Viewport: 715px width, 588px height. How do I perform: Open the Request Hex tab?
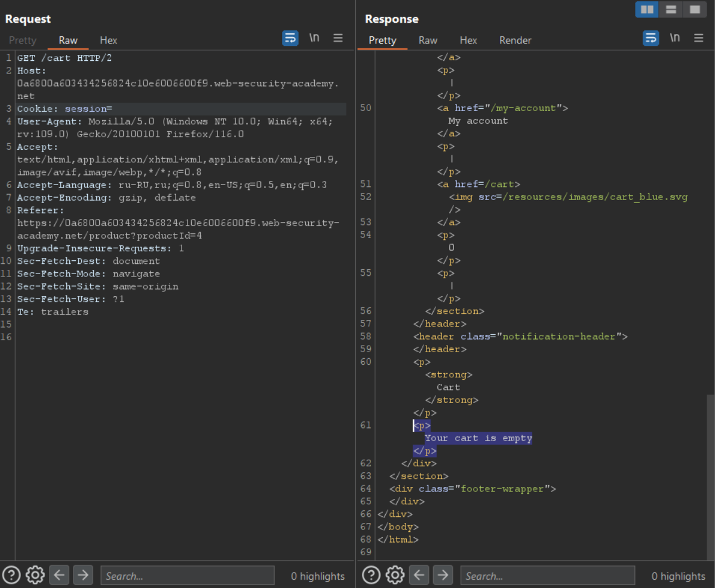point(109,41)
